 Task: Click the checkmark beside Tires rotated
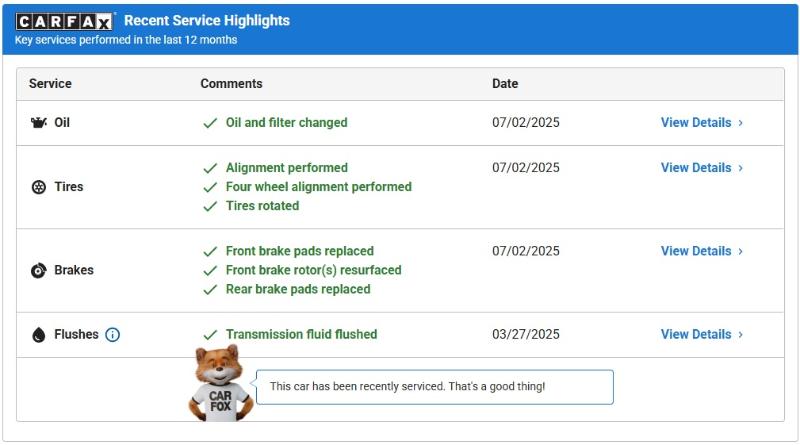tap(210, 206)
